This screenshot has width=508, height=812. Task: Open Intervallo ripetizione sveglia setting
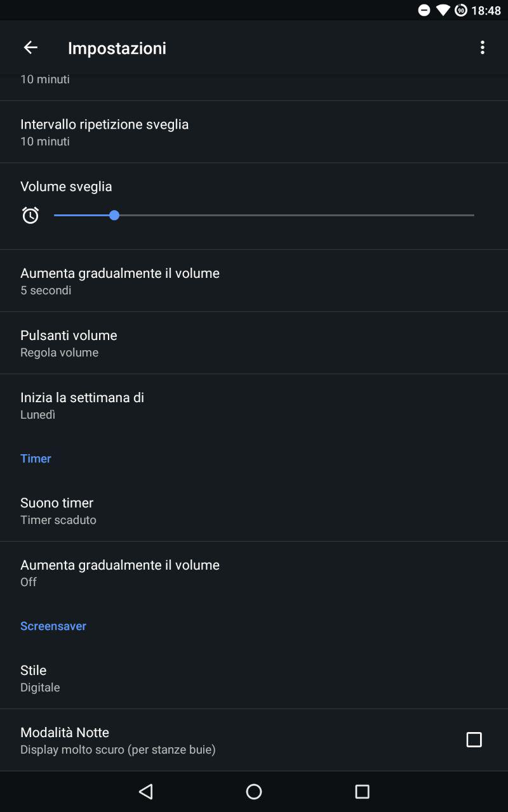click(254, 132)
